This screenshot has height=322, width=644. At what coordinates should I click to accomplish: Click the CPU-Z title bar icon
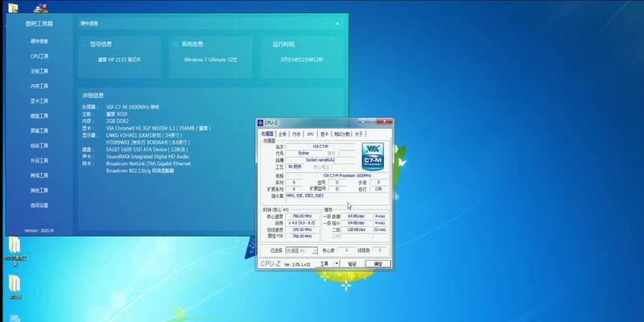coord(260,123)
